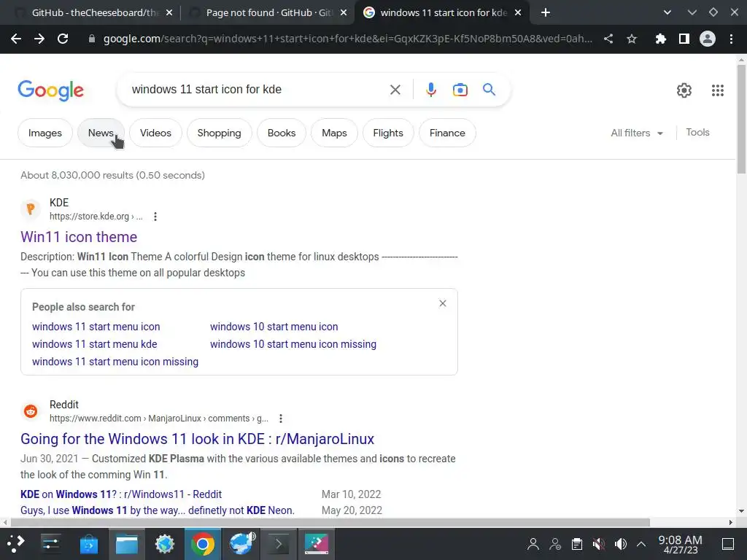The image size is (747, 560).
Task: Switch to the GitHub theCheeseboard tab
Action: (94, 13)
